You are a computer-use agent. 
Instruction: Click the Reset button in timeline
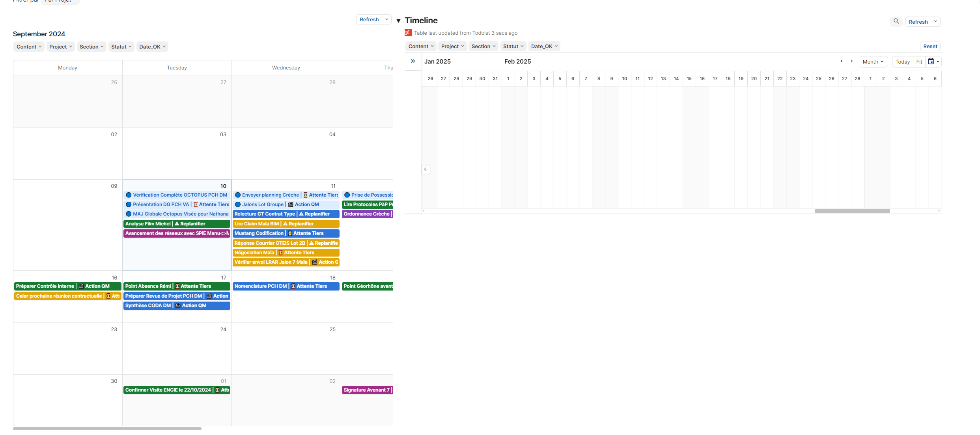(x=930, y=46)
